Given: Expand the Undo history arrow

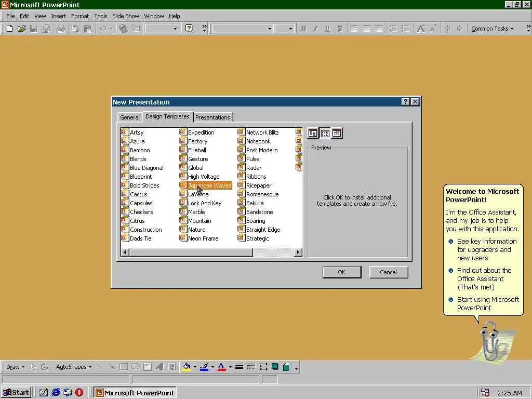Looking at the screenshot, I should [111, 29].
